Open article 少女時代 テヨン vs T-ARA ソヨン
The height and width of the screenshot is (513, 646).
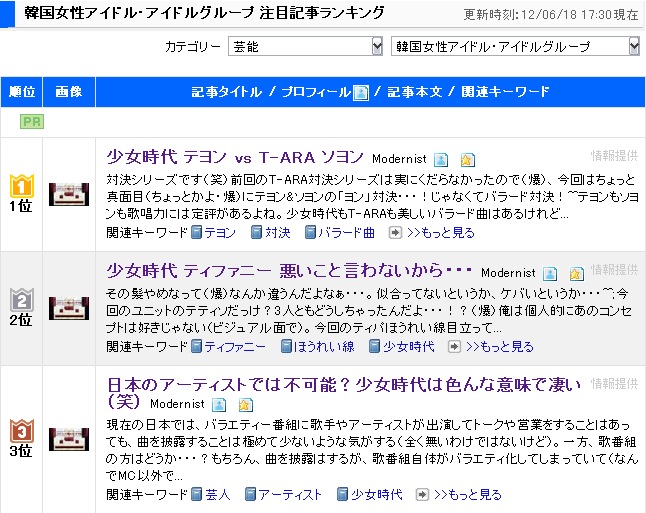click(235, 157)
